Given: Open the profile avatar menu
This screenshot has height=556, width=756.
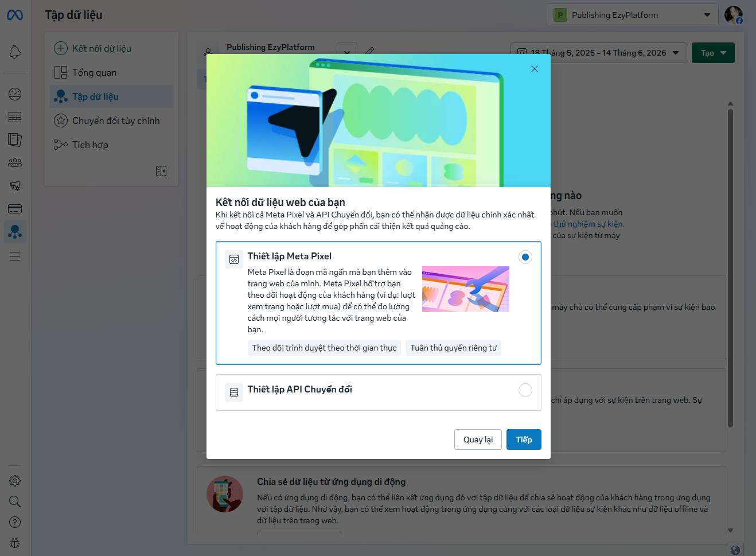Looking at the screenshot, I should pyautogui.click(x=734, y=15).
